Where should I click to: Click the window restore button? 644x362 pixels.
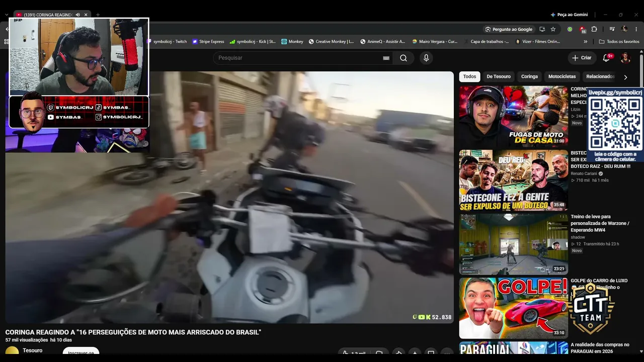tap(620, 15)
